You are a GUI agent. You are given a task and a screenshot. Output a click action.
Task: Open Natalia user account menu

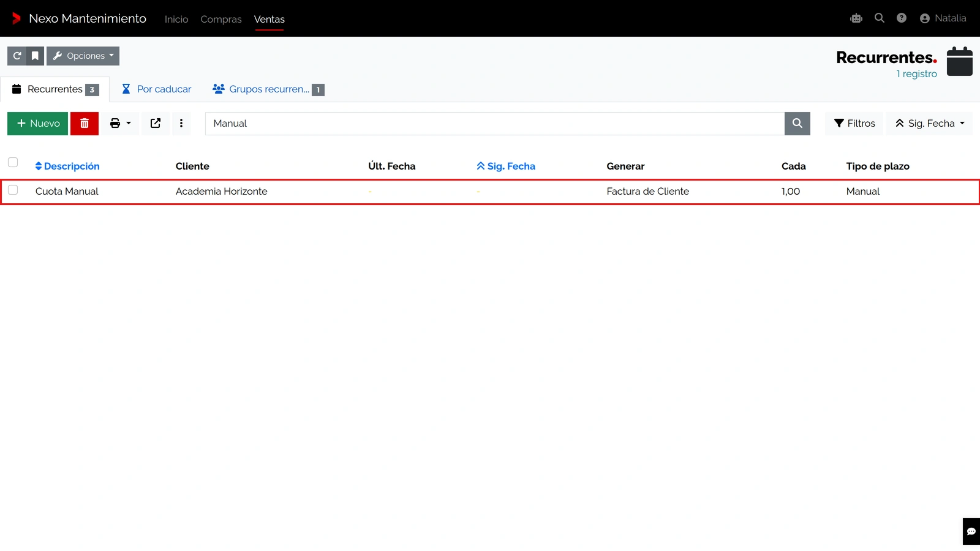(x=943, y=18)
